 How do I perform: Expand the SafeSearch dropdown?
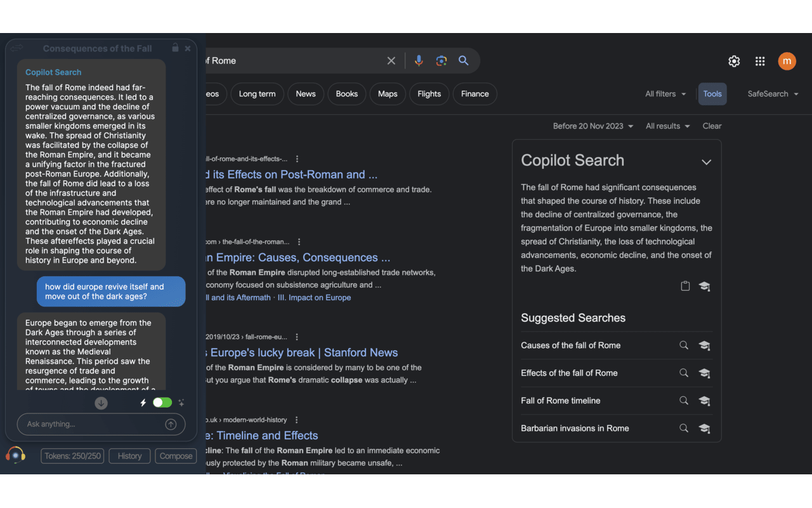[772, 94]
